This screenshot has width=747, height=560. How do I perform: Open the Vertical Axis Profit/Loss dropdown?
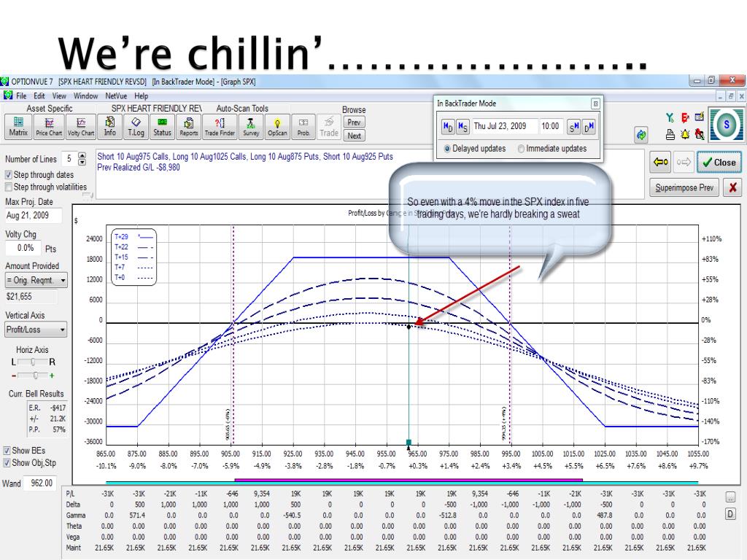click(x=36, y=330)
